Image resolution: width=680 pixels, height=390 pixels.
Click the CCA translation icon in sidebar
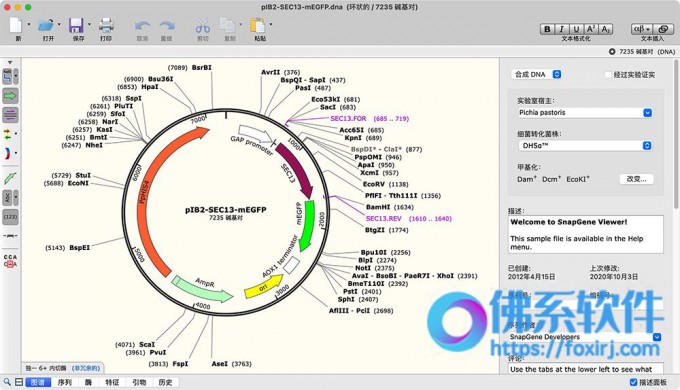tap(10, 261)
